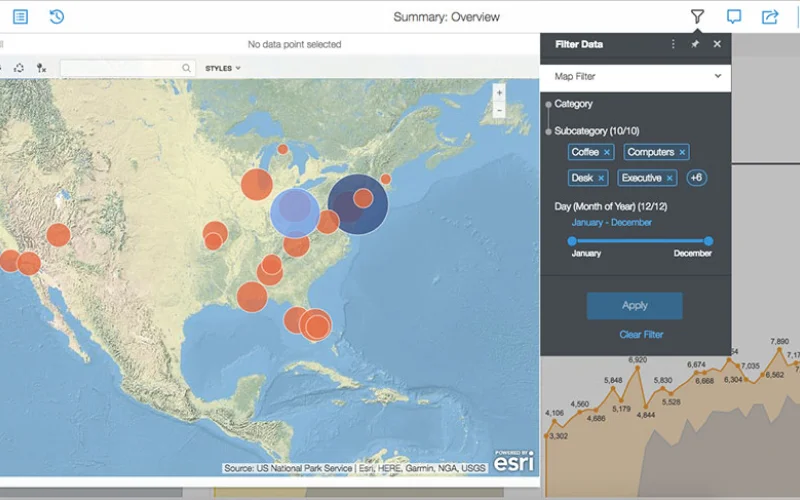Open the STYLES dropdown on map
This screenshot has width=800, height=500.
point(222,68)
